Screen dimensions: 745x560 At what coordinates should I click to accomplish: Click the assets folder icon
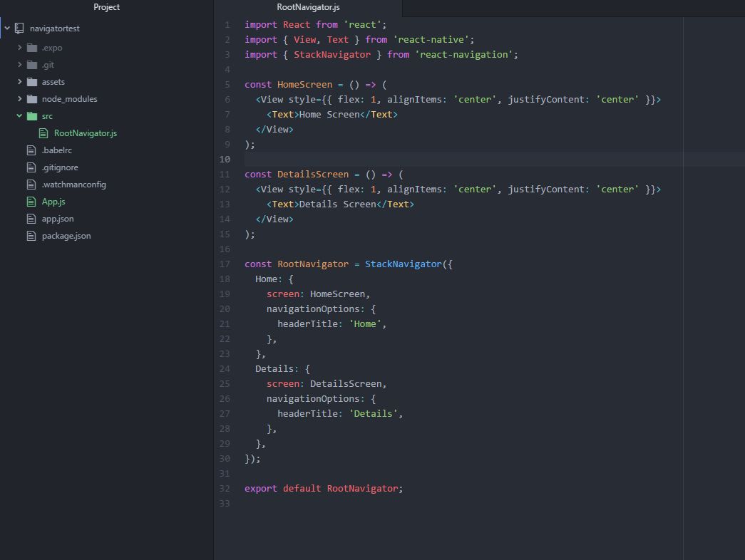coord(32,82)
